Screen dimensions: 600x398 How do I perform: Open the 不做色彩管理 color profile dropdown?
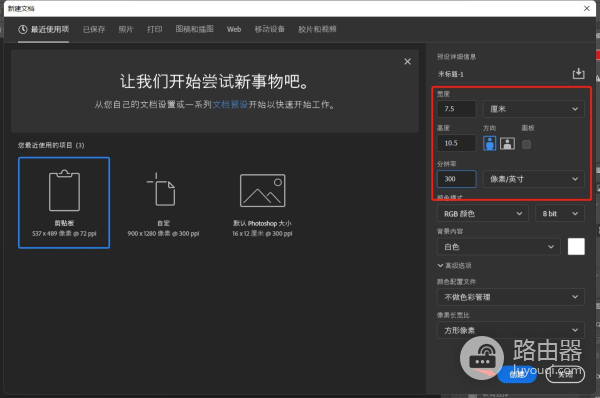(511, 297)
